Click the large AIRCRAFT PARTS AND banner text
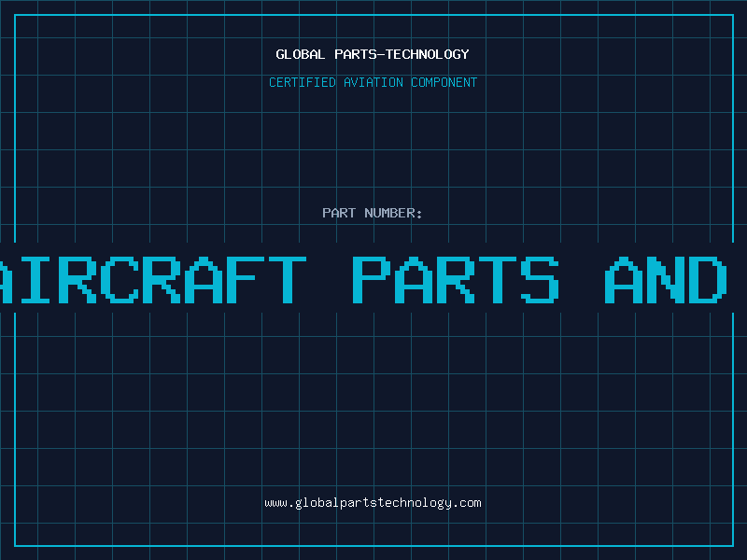The image size is (747, 560). click(363, 280)
